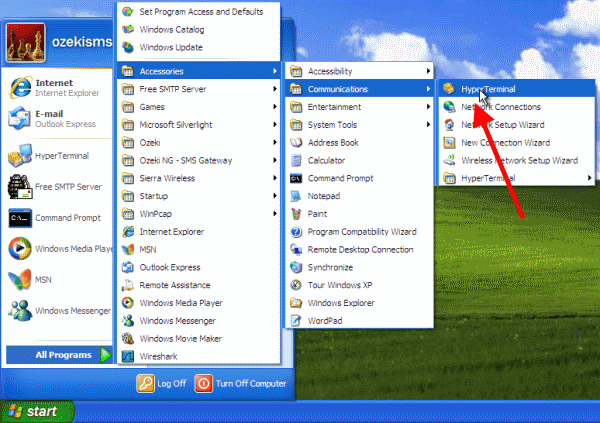Open Wireshark icon in All Programs

128,356
